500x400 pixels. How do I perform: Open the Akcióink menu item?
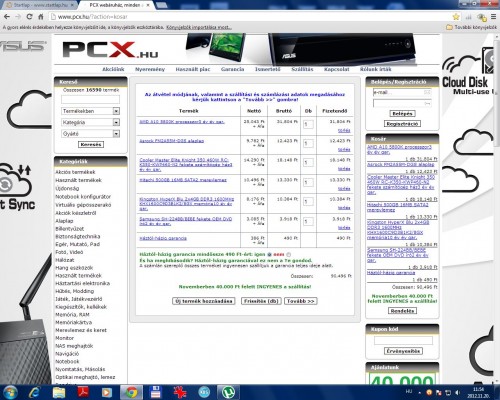(113, 69)
